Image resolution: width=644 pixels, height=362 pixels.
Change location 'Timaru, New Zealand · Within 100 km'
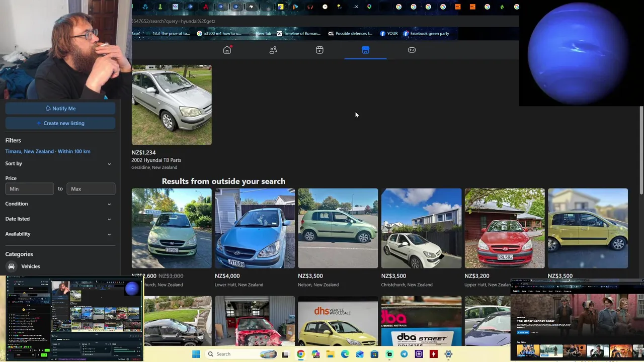[48, 151]
